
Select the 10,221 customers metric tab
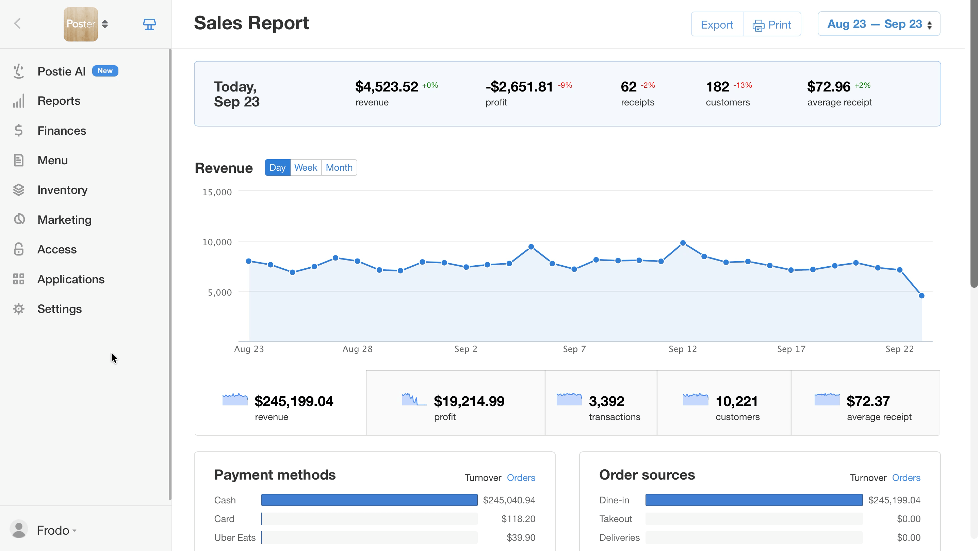click(x=724, y=402)
